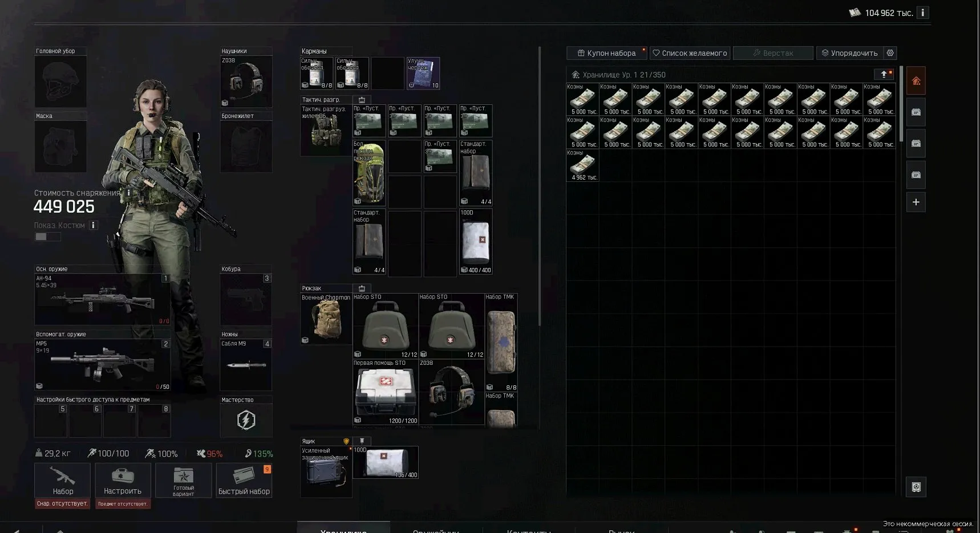Screen dimensions: 980x533
Task: Open sorting settings gear next to Упорядочить
Action: [890, 53]
